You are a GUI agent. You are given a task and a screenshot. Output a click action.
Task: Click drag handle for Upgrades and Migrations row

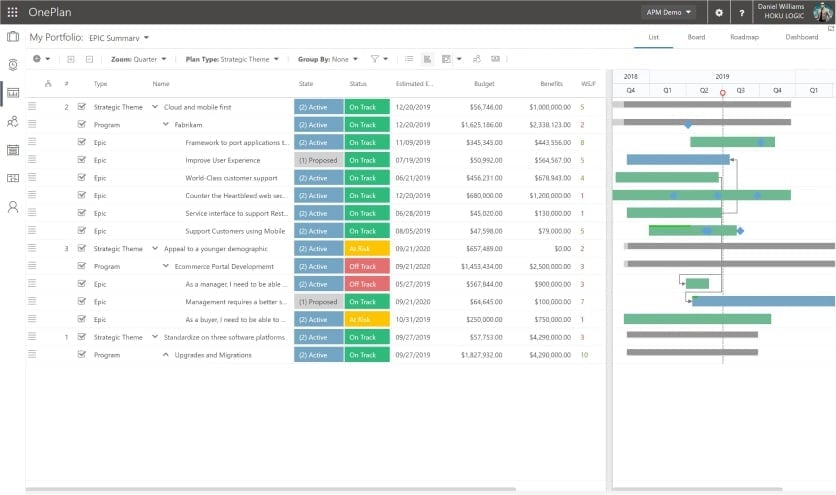point(32,354)
